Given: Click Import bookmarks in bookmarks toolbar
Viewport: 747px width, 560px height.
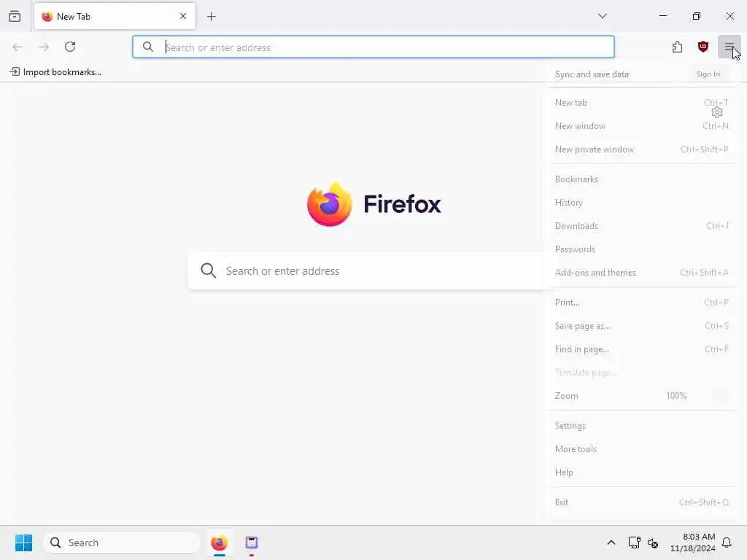Looking at the screenshot, I should pyautogui.click(x=55, y=72).
